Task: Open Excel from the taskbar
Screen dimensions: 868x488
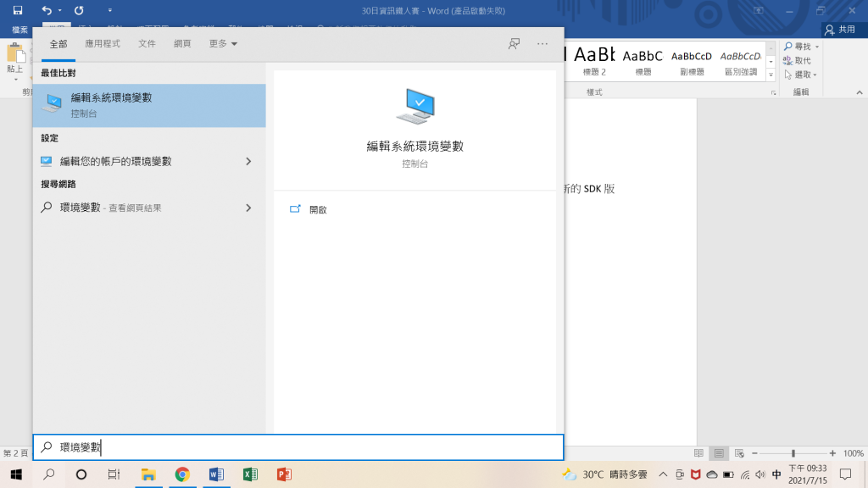Action: pyautogui.click(x=250, y=474)
